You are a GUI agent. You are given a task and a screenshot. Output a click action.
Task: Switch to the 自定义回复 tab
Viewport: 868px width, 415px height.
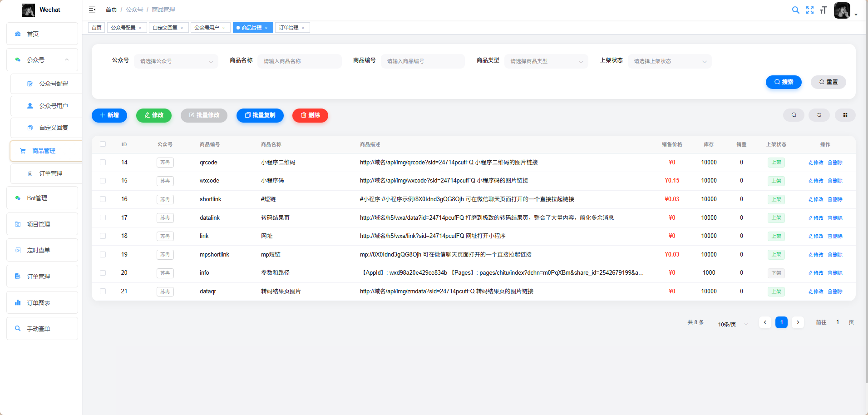[165, 27]
